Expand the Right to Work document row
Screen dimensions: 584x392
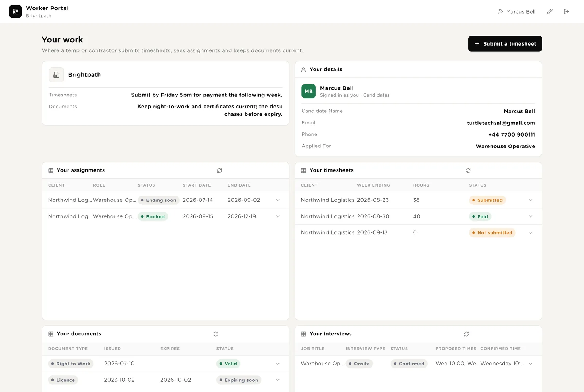point(278,364)
